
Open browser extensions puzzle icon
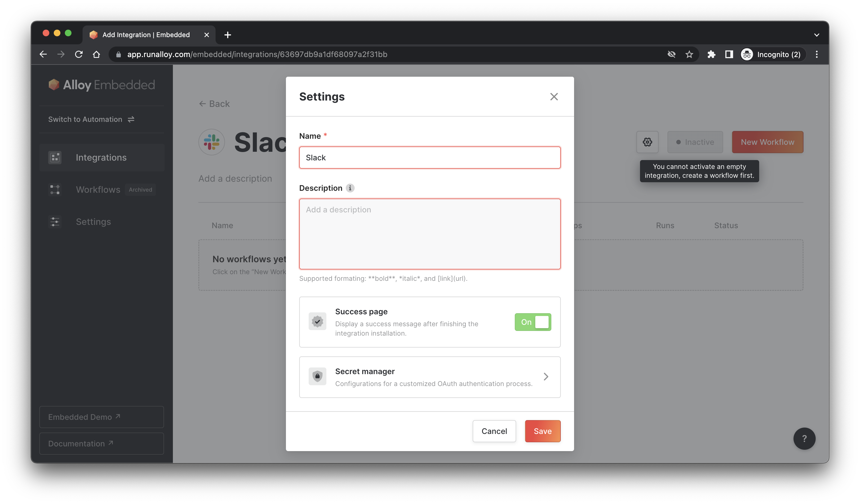(711, 55)
